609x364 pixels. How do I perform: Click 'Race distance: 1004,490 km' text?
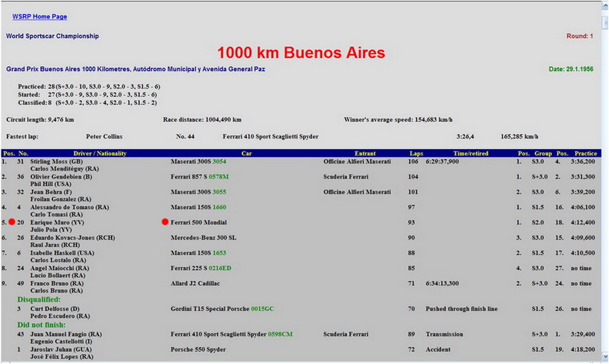(x=202, y=120)
